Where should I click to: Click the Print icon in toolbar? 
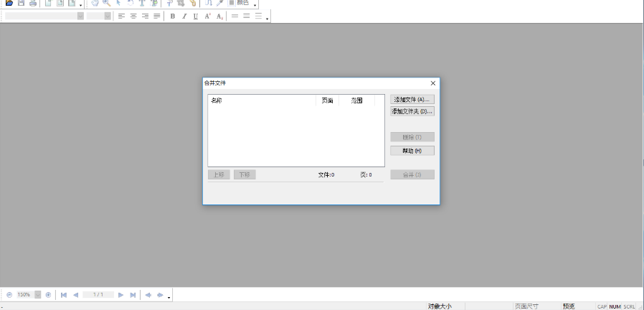pyautogui.click(x=33, y=3)
